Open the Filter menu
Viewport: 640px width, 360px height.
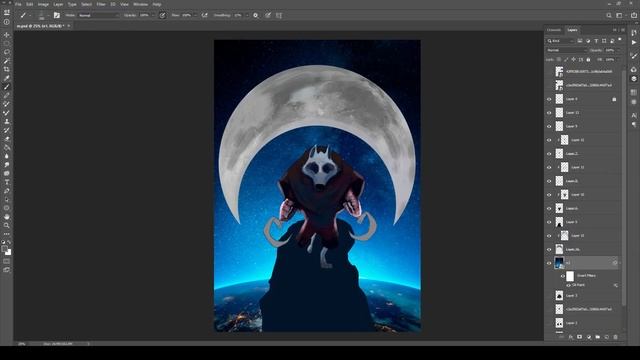click(x=101, y=4)
